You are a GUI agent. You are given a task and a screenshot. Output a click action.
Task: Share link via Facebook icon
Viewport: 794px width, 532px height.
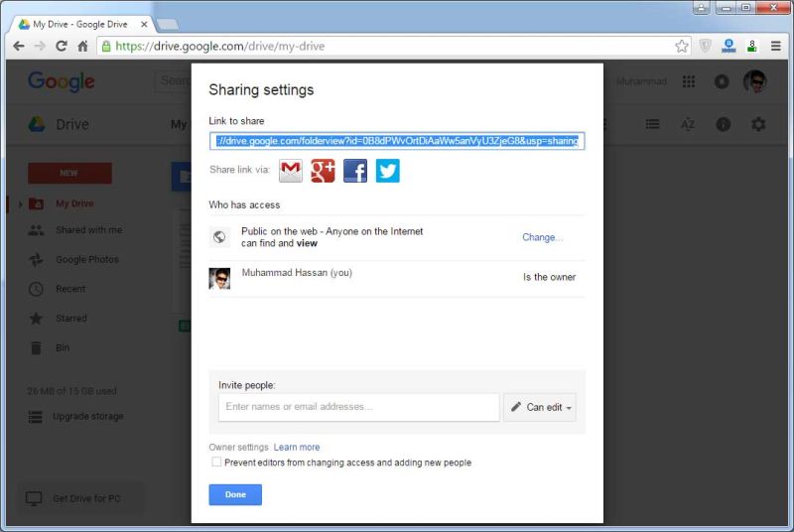point(355,171)
